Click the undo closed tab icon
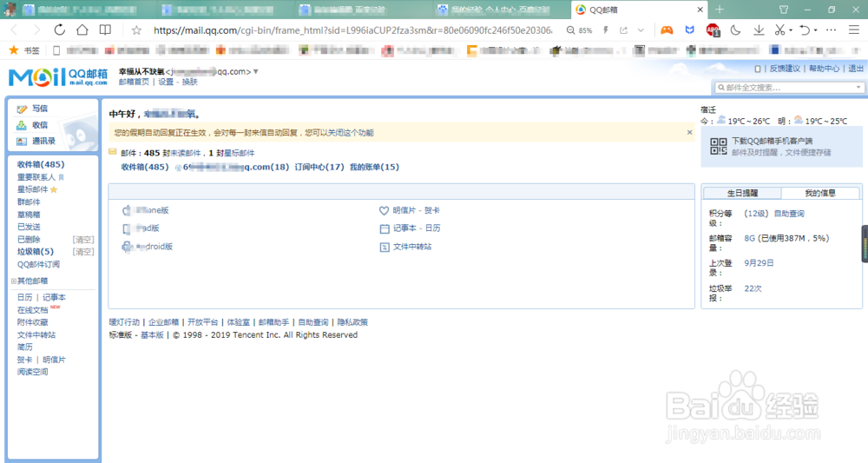 click(x=805, y=30)
